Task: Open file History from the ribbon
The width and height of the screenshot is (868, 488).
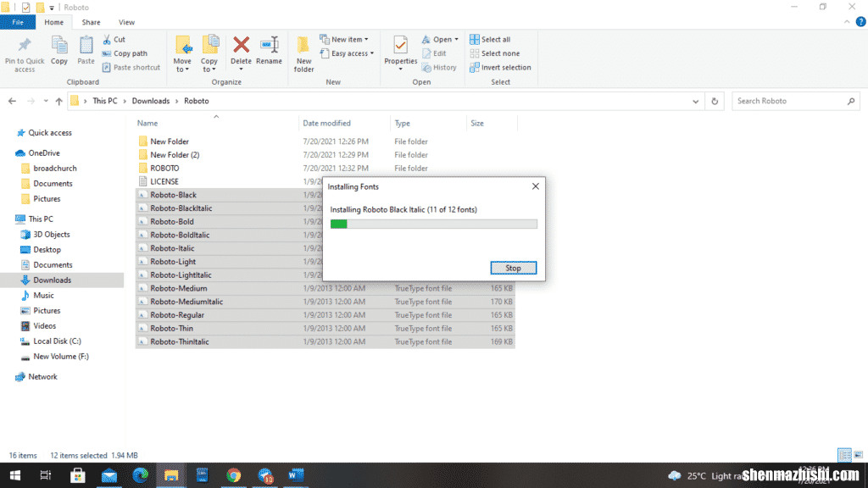Action: (x=439, y=68)
